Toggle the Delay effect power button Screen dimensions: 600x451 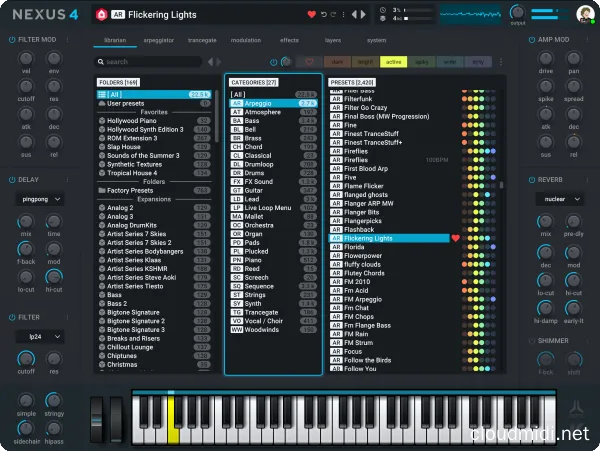click(x=11, y=180)
